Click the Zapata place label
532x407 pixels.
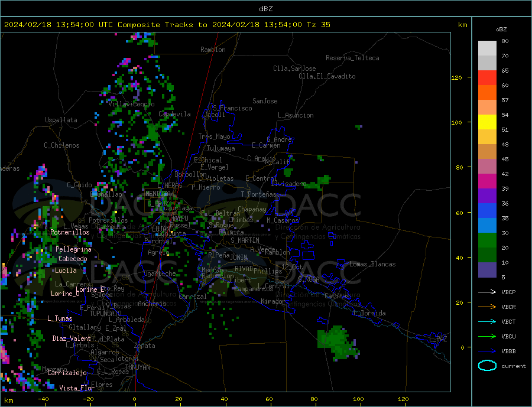[x=145, y=346]
